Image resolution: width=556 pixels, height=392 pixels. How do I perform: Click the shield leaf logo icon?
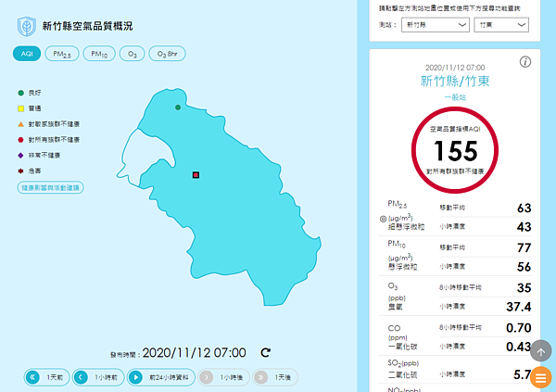27,26
